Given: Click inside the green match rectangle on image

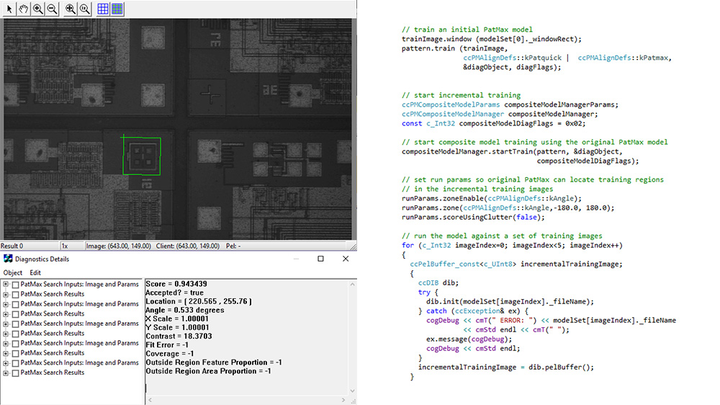Looking at the screenshot, I should pyautogui.click(x=139, y=157).
